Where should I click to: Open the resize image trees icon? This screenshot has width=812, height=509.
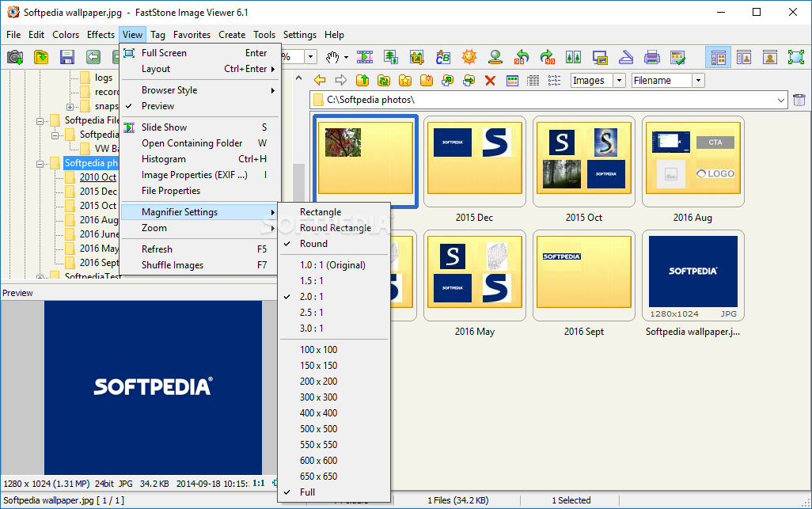click(390, 57)
